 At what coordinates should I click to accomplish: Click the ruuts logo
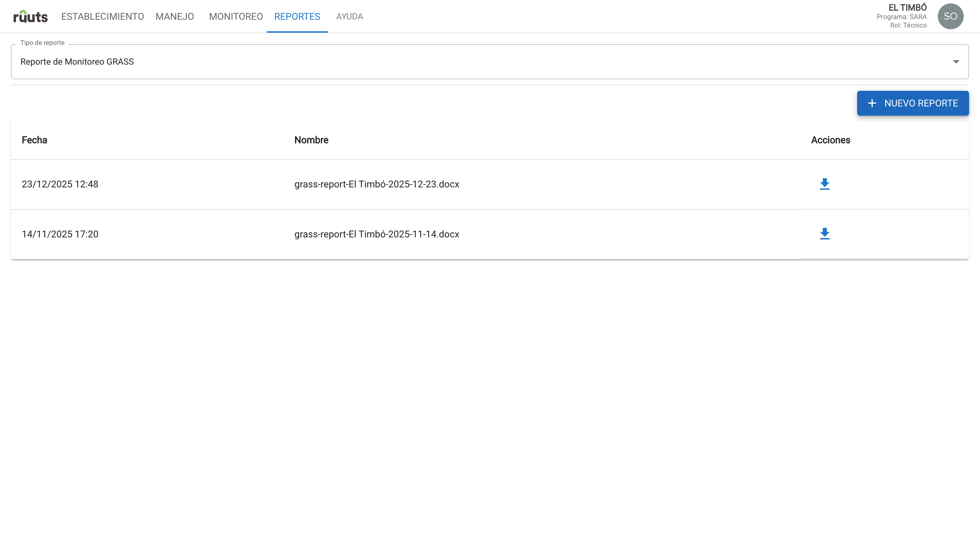(x=30, y=16)
